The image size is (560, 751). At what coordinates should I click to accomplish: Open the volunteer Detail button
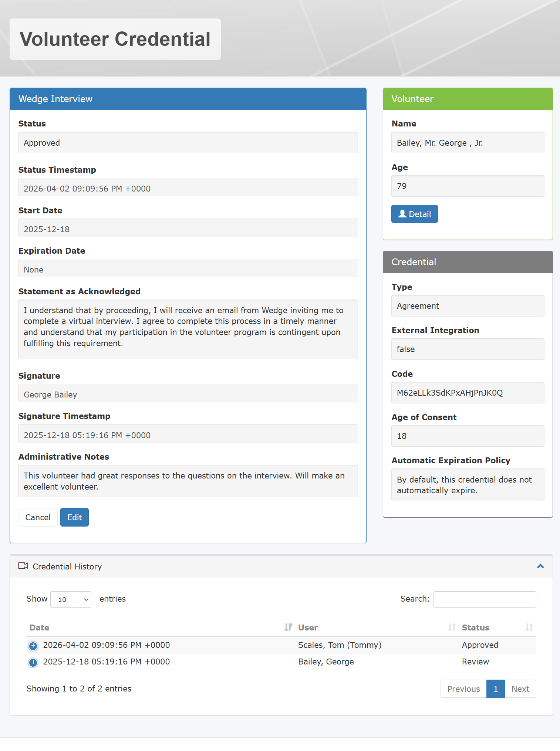pyautogui.click(x=415, y=214)
